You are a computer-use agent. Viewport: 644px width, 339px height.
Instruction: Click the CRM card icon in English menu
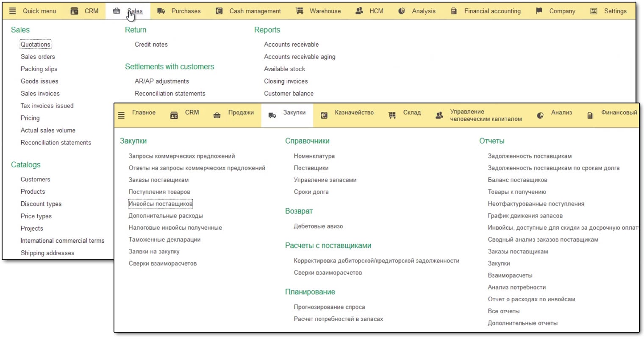coord(74,11)
